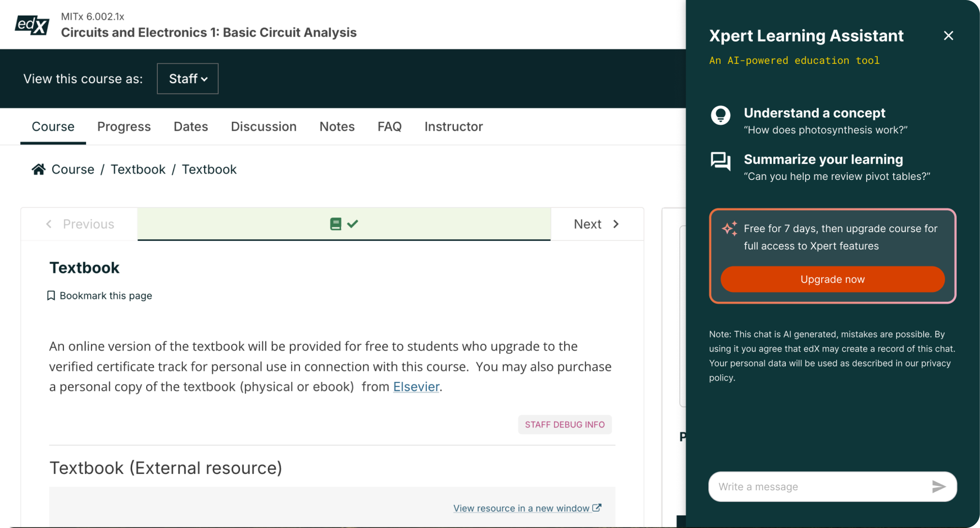The image size is (980, 528).
Task: Open the Discussion tab
Action: [264, 127]
